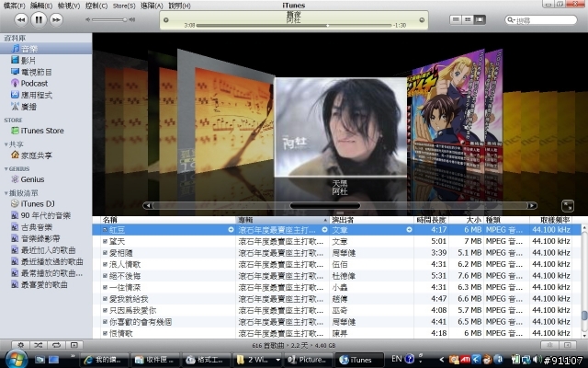Open 90 年代的音樂 smart playlist
The width and height of the screenshot is (588, 368).
click(x=46, y=215)
